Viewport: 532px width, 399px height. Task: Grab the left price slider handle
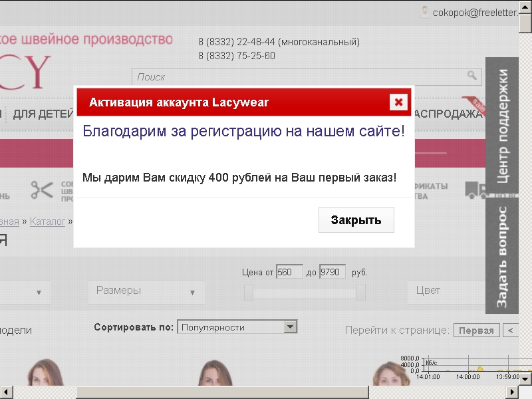point(249,292)
